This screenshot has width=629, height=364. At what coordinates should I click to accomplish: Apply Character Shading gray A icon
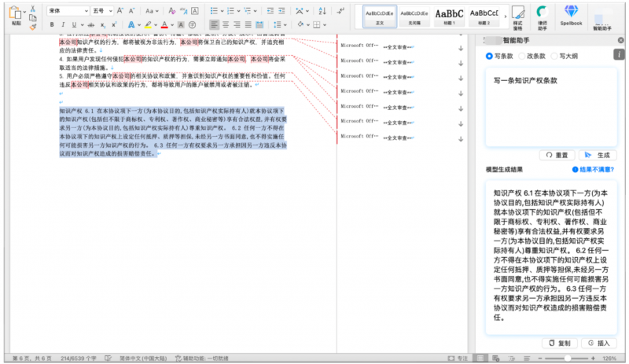[x=181, y=25]
